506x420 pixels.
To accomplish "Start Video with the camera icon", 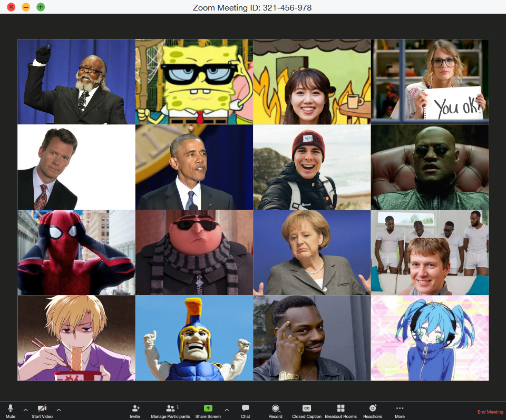I will pyautogui.click(x=42, y=411).
